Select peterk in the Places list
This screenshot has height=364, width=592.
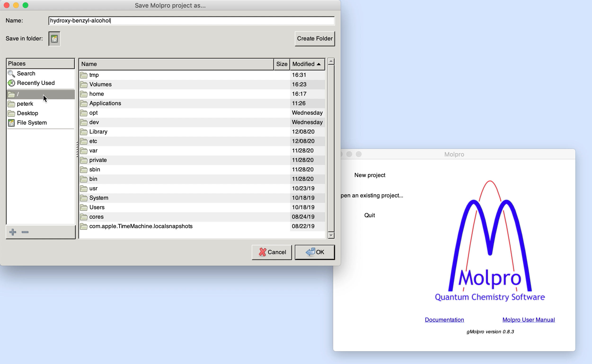[x=25, y=104]
